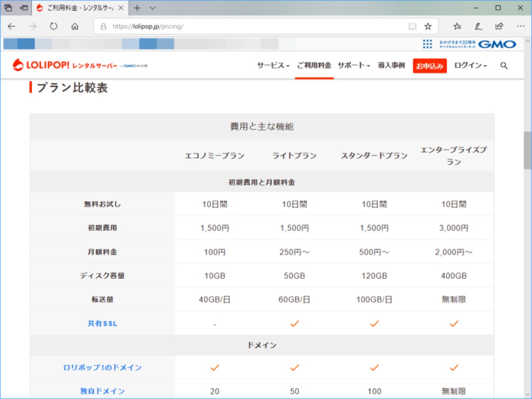Refresh the page with reload icon
The width and height of the screenshot is (532, 399).
point(54,27)
